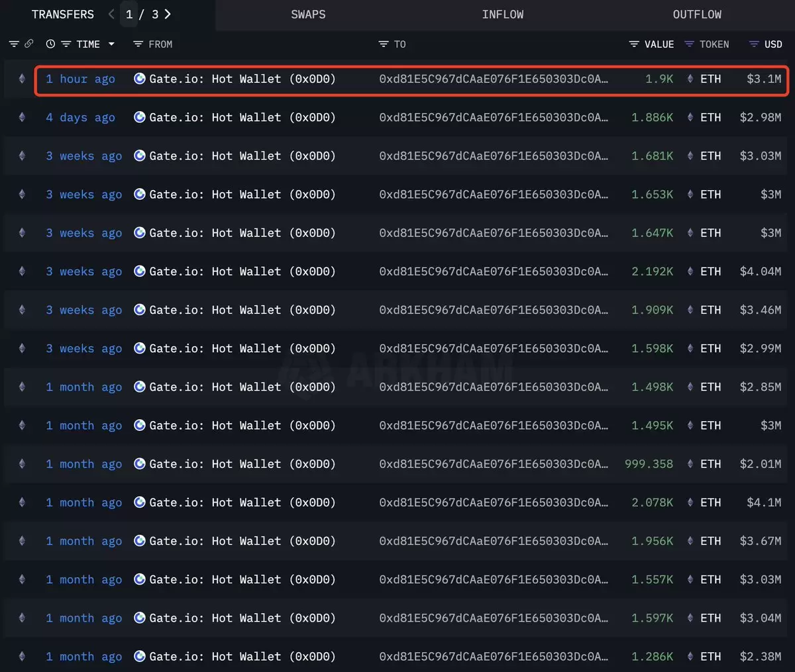
Task: Switch to the SWAPS tab
Action: [x=308, y=14]
